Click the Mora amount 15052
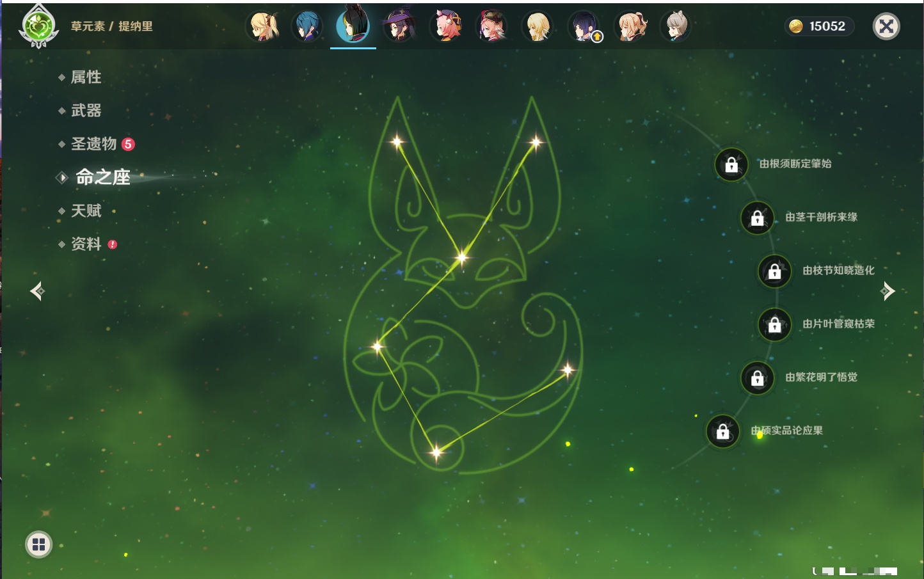The image size is (924, 579). point(827,26)
